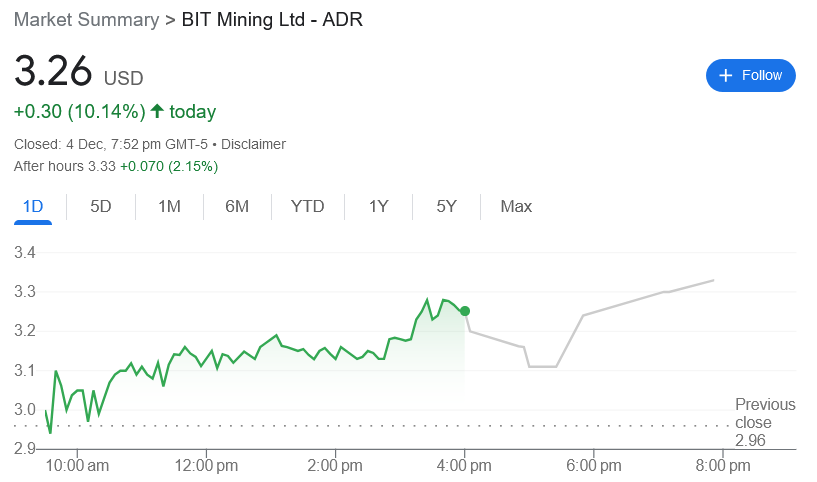
Task: Open the Disclaimer link
Action: [x=253, y=144]
